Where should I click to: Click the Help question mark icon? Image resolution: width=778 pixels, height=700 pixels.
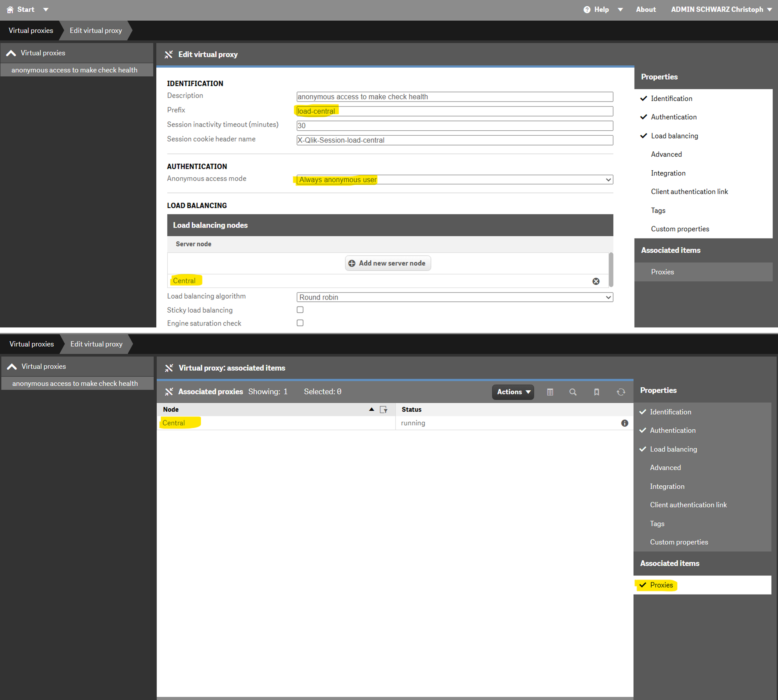[587, 10]
